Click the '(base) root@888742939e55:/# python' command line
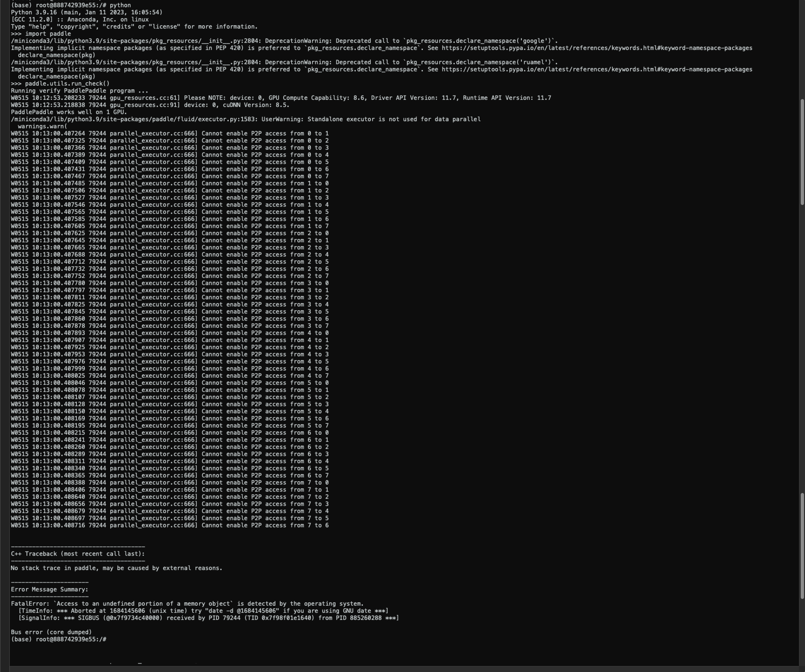Viewport: 805px width, 672px height. 70,5
